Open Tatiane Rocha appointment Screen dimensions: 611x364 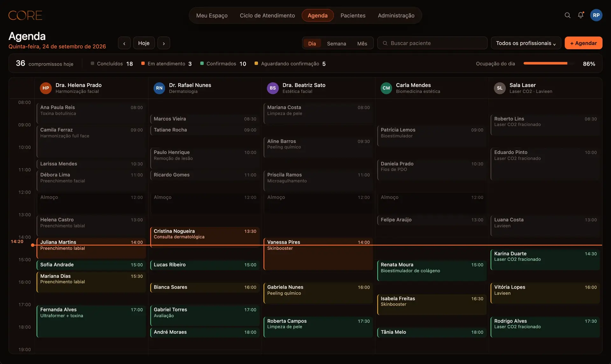point(205,130)
